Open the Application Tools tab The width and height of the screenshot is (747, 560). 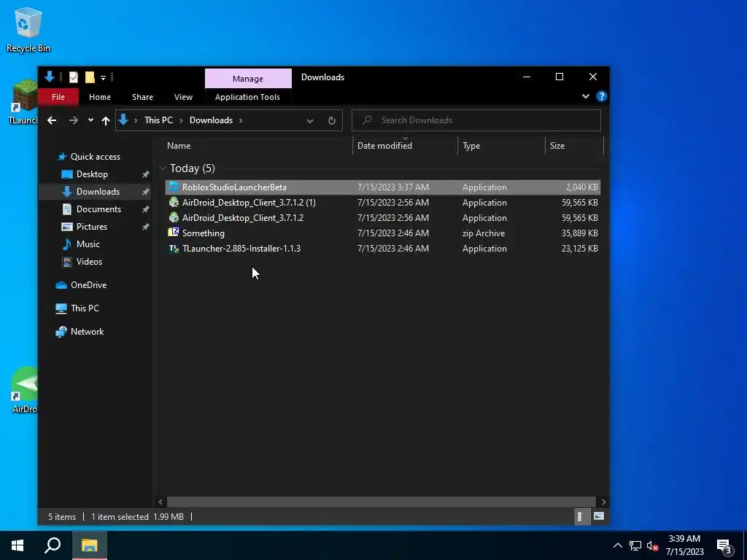click(x=247, y=97)
